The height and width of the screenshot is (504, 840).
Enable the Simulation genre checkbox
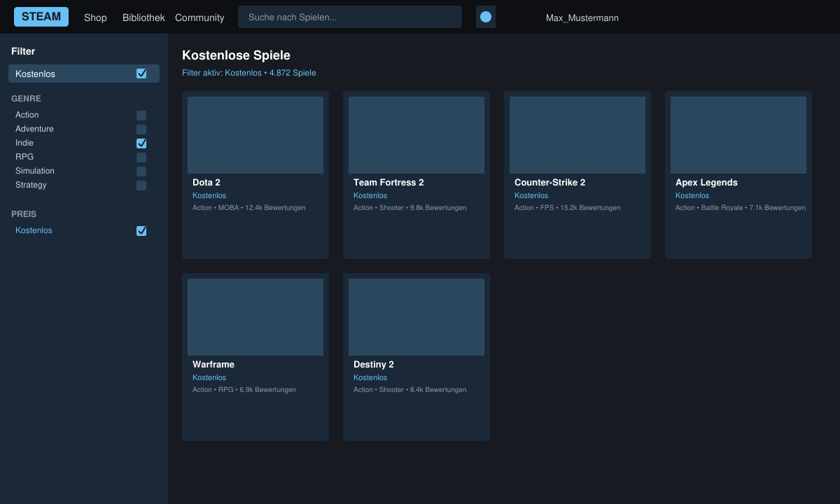pyautogui.click(x=141, y=171)
